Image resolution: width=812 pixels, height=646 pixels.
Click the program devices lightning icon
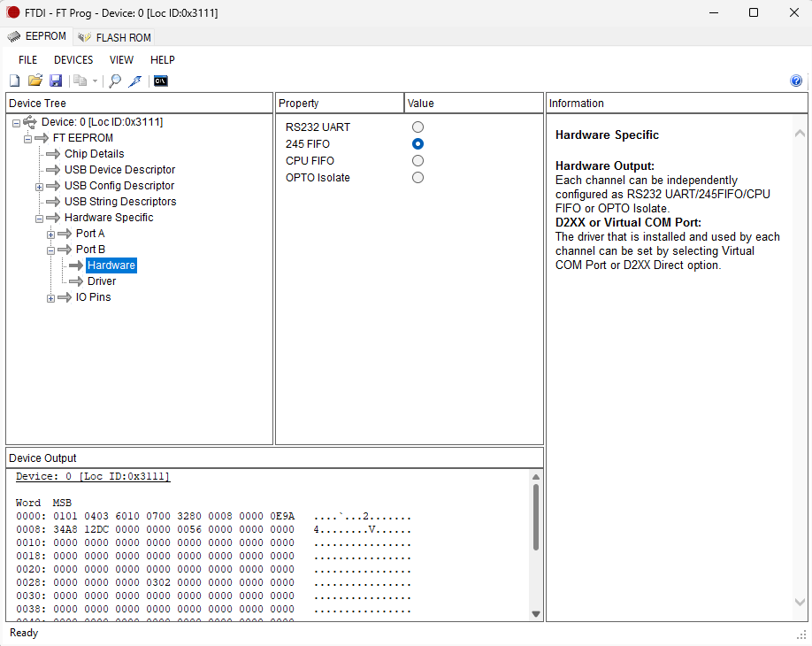click(x=135, y=81)
